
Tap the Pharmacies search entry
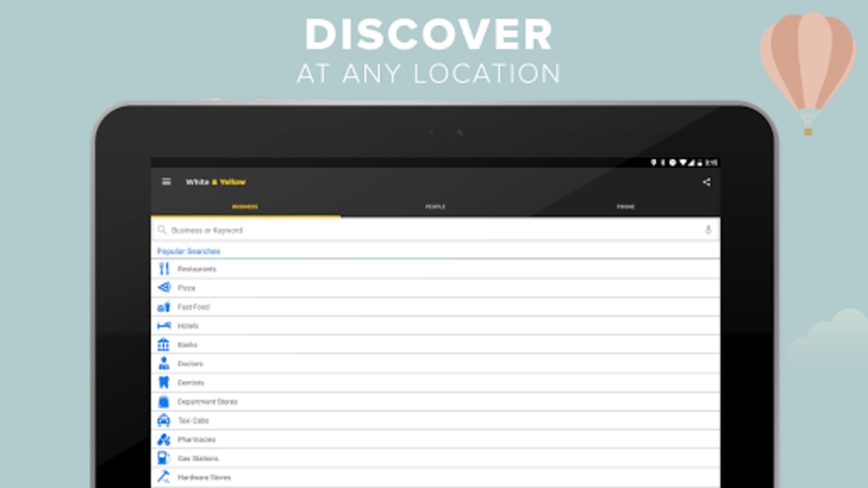[x=436, y=439]
